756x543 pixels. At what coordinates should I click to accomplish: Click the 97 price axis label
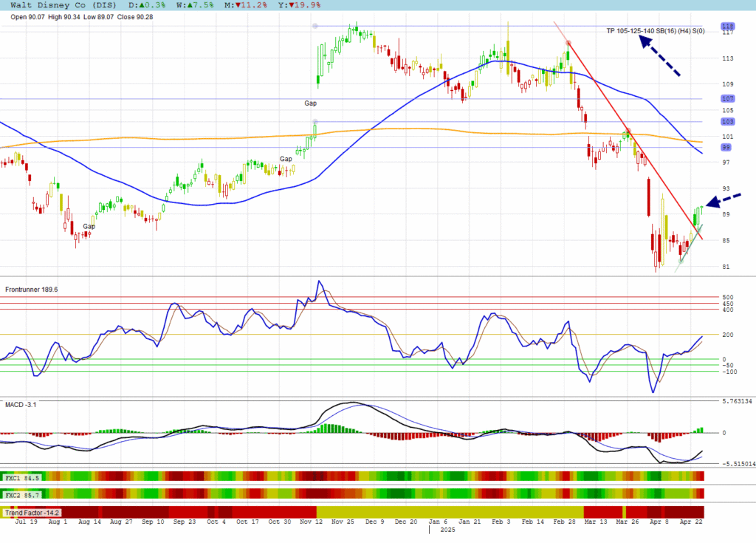click(726, 163)
